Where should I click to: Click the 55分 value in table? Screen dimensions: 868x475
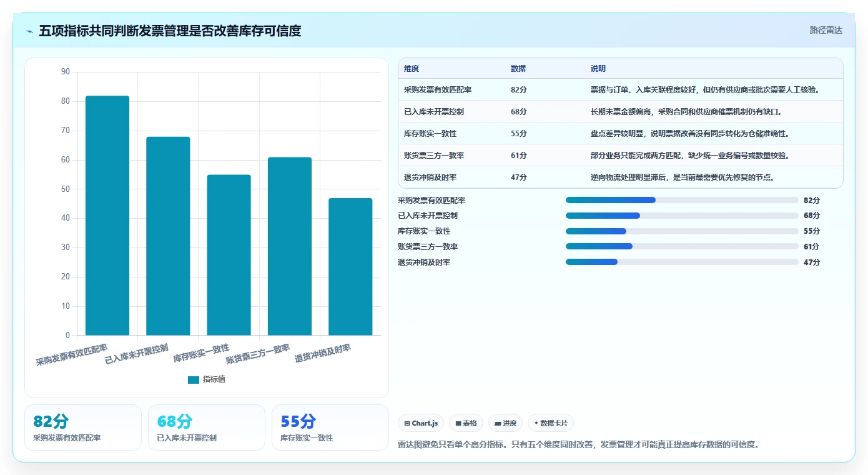pyautogui.click(x=519, y=133)
